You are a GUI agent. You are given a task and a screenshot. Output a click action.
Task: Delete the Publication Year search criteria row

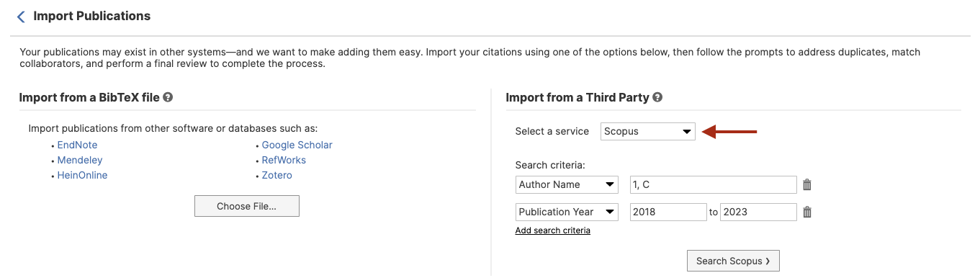click(807, 212)
